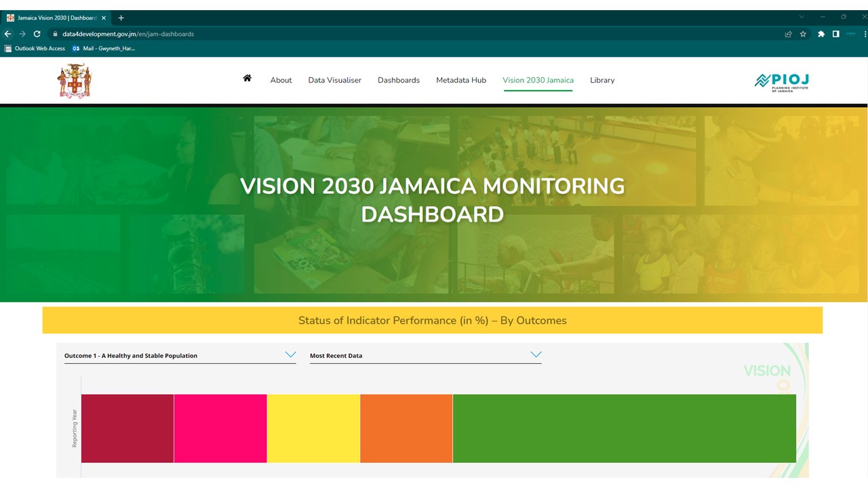Click the PIOJ logo
This screenshot has height=488, width=868.
781,81
